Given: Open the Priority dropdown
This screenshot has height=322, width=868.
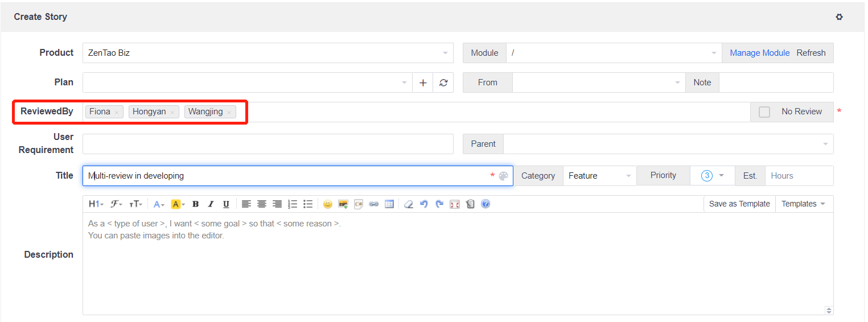Looking at the screenshot, I should pyautogui.click(x=712, y=176).
